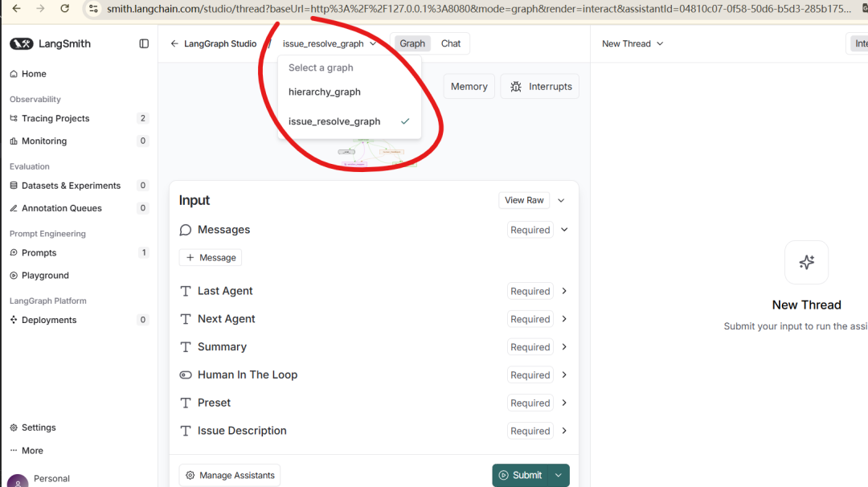Click the Annotation Queues pencil icon
Viewport: 868px width, 487px height.
14,208
